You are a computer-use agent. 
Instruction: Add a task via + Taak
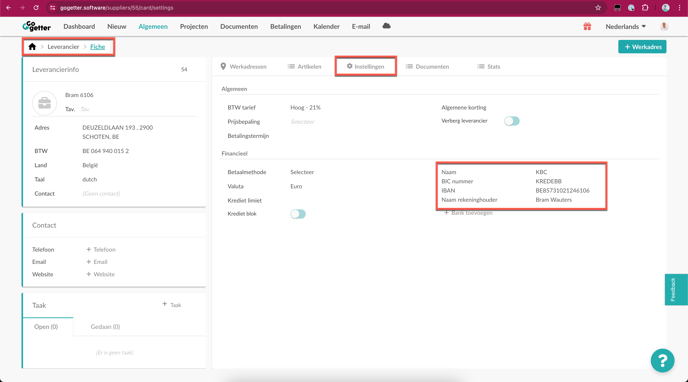point(172,304)
